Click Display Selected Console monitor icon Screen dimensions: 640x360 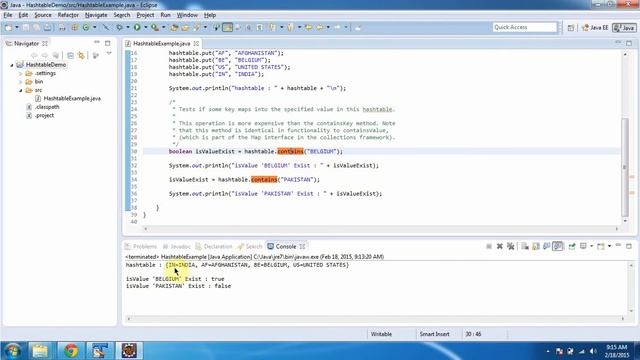pos(583,246)
